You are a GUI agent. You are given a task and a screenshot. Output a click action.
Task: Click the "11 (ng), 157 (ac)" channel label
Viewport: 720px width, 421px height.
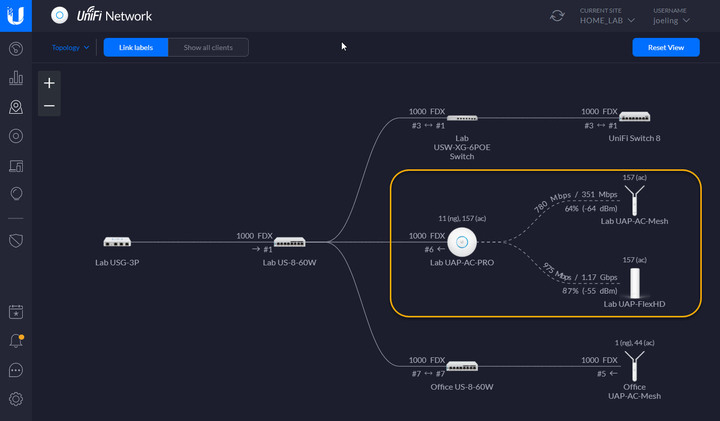point(462,219)
